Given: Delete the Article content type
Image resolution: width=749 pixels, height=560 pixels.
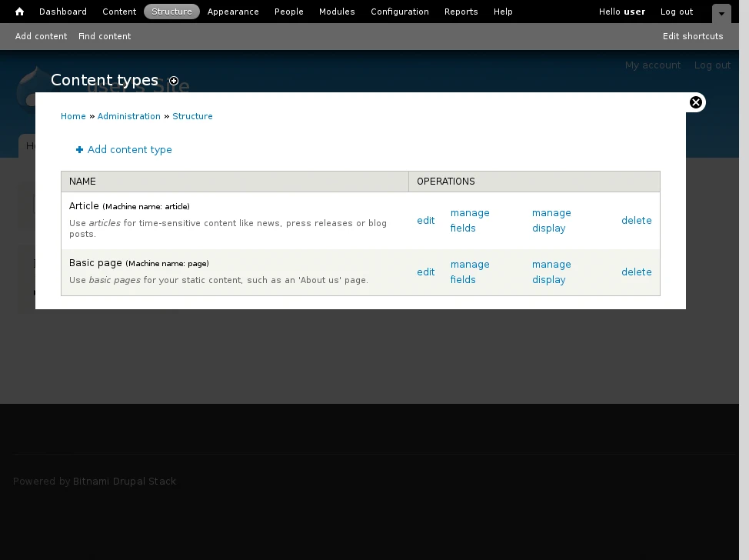Looking at the screenshot, I should (x=636, y=221).
